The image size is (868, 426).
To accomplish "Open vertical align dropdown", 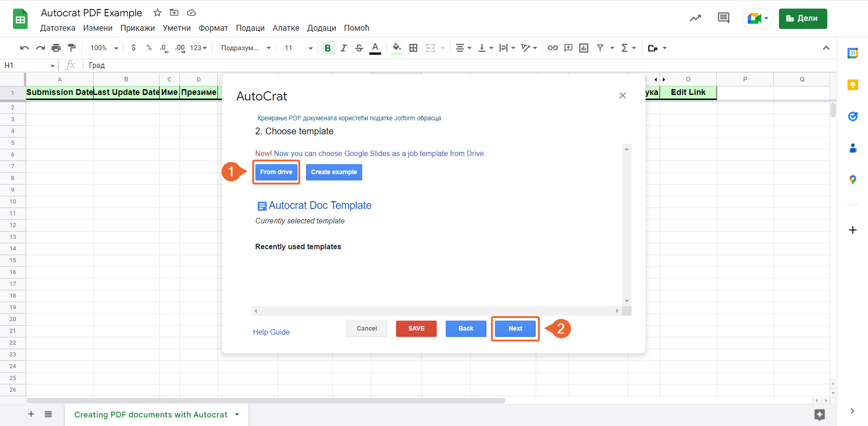I will [486, 48].
